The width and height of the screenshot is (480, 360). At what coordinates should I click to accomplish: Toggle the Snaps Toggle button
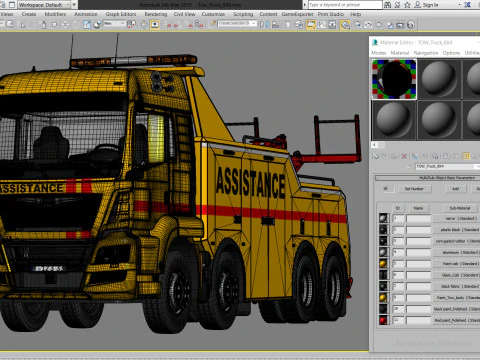[169, 25]
